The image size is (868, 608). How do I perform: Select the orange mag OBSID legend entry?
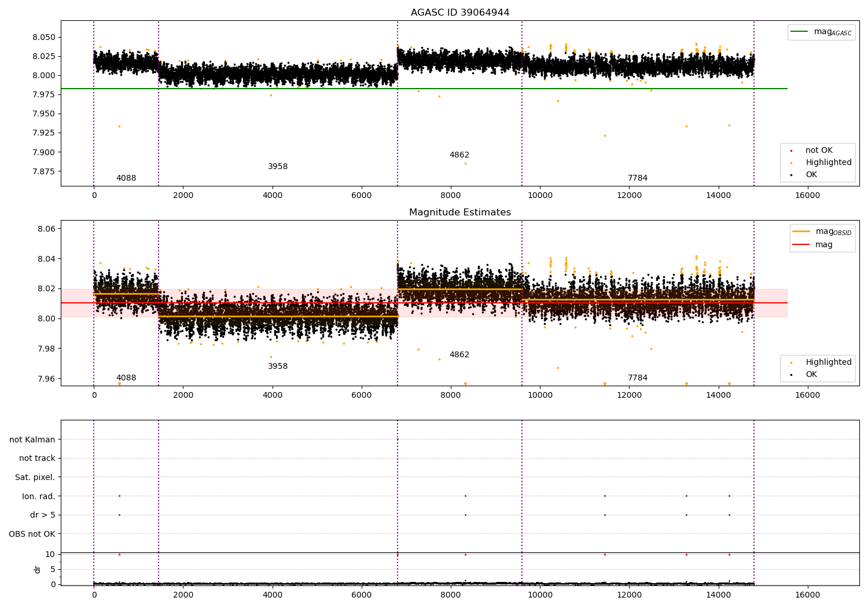822,232
